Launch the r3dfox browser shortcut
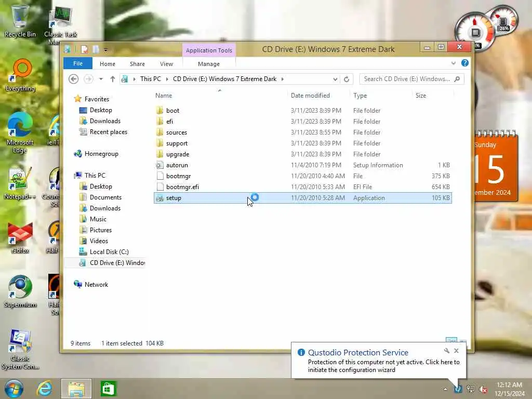Viewport: 532px width, 399px height. (x=20, y=237)
